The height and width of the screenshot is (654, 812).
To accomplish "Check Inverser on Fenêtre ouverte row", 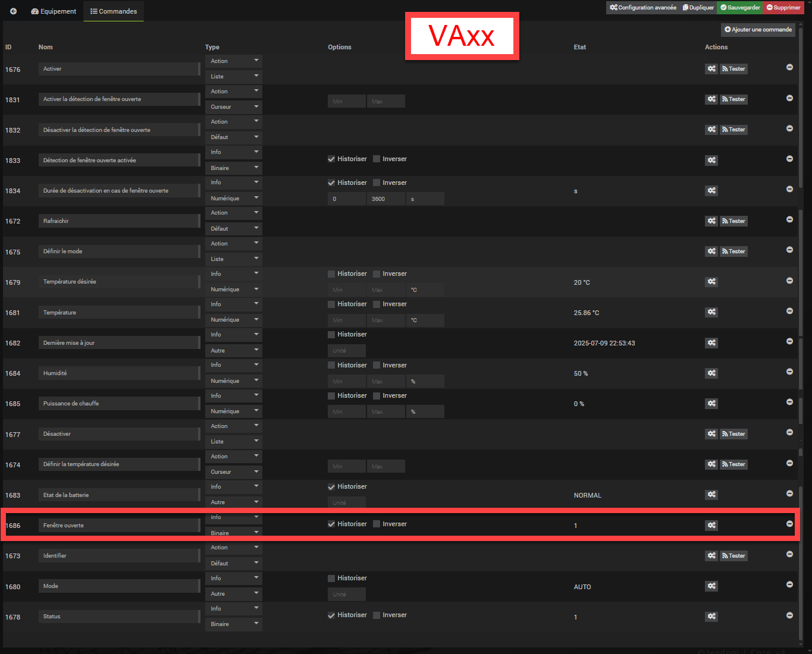I will point(377,524).
